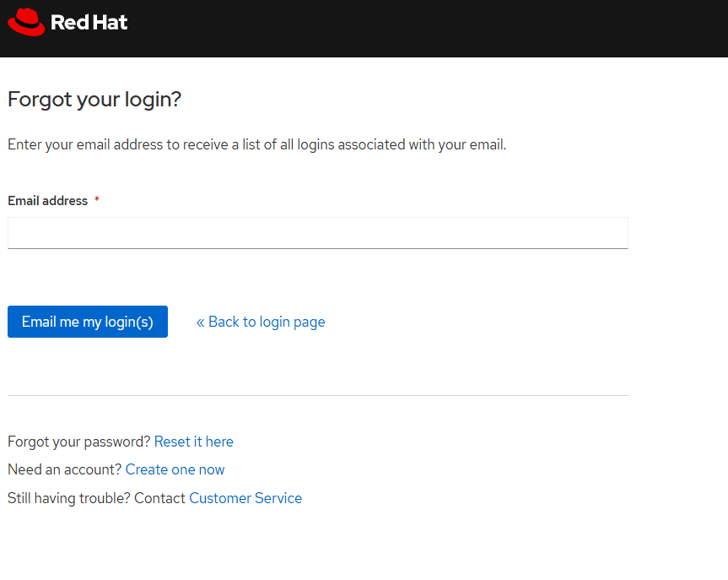Focus the Email address input field
The width and height of the screenshot is (728, 580).
click(x=317, y=233)
